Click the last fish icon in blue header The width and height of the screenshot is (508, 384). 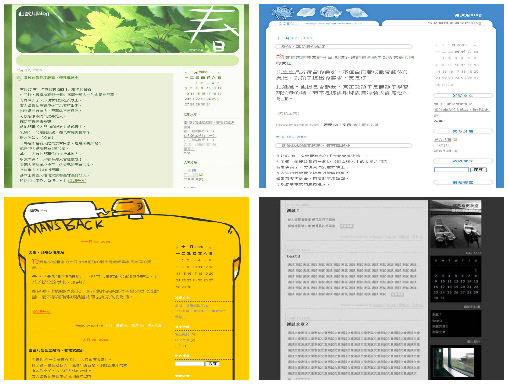357,13
